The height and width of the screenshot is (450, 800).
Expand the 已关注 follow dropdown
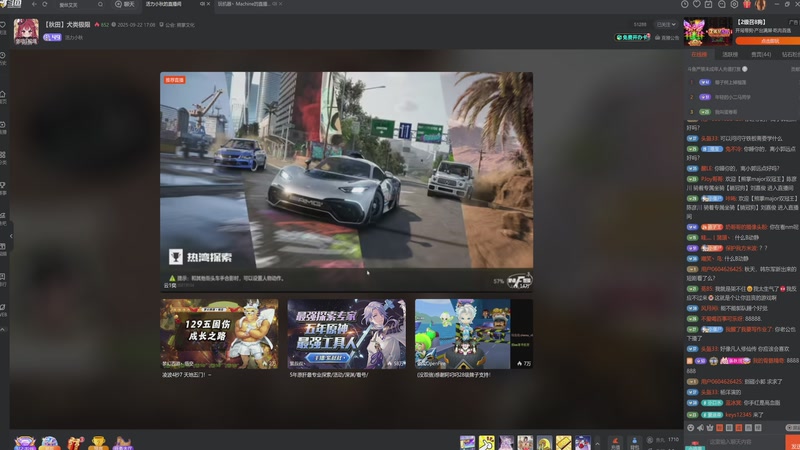666,24
